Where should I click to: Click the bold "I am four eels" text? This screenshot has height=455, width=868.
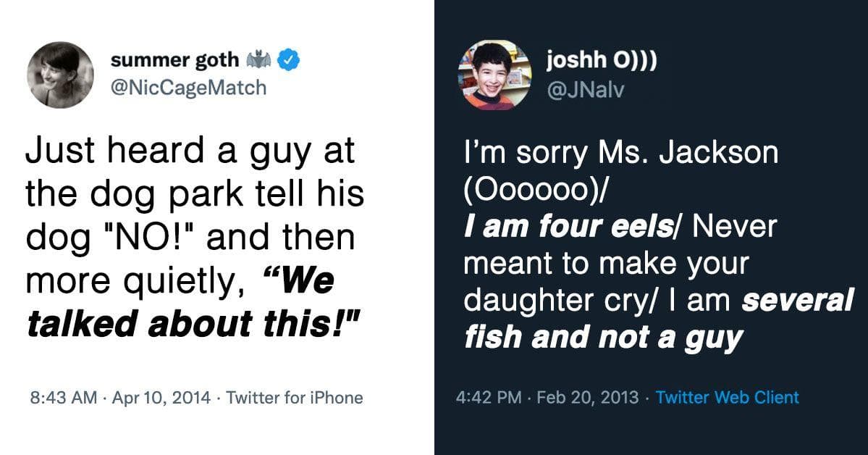pyautogui.click(x=567, y=227)
